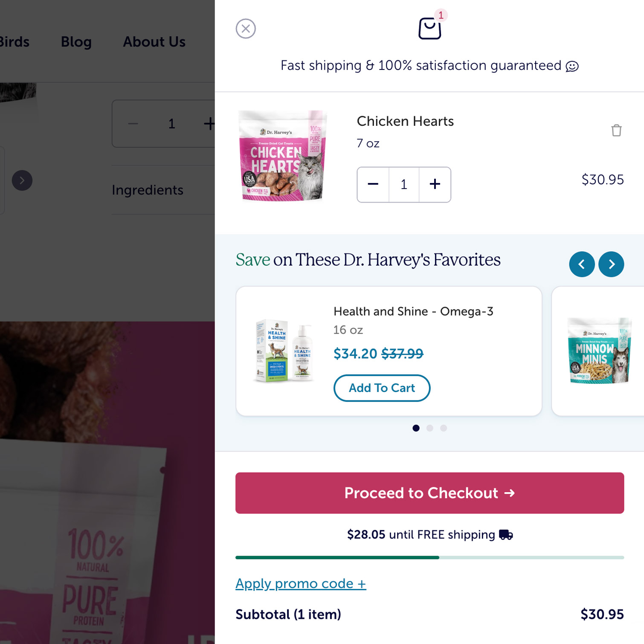The height and width of the screenshot is (644, 644).
Task: Click the Chicken Hearts product thumbnail
Action: pyautogui.click(x=283, y=156)
